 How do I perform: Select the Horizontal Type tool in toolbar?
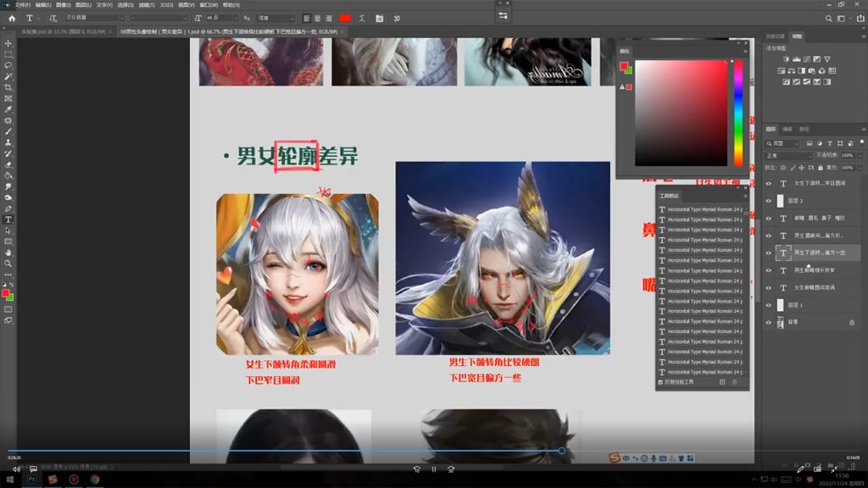pyautogui.click(x=8, y=219)
